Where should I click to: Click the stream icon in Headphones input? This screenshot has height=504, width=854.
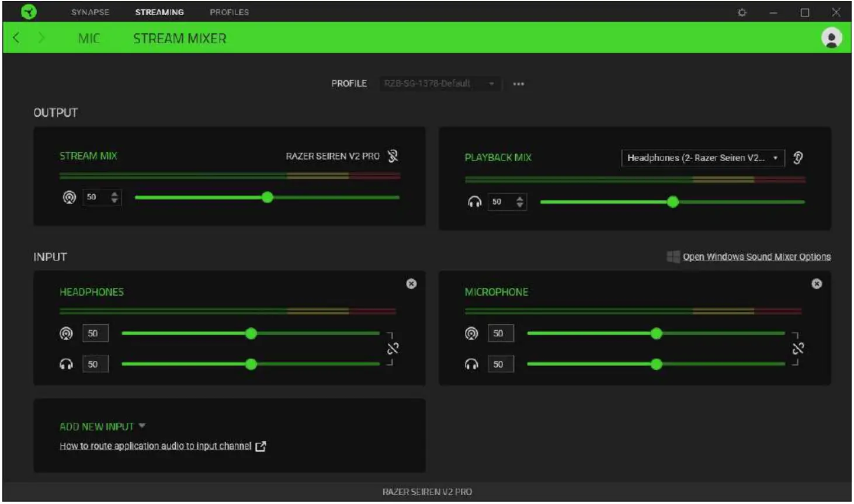tap(67, 333)
